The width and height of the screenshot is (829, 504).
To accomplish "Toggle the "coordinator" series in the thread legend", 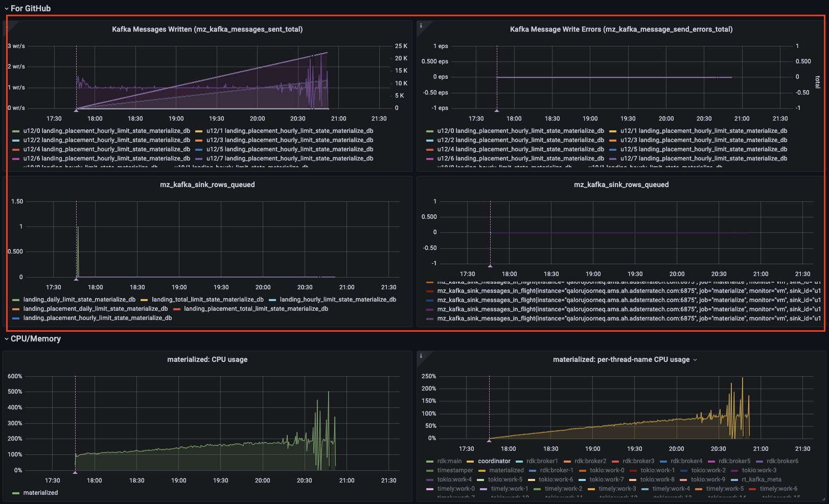I will [x=494, y=461].
